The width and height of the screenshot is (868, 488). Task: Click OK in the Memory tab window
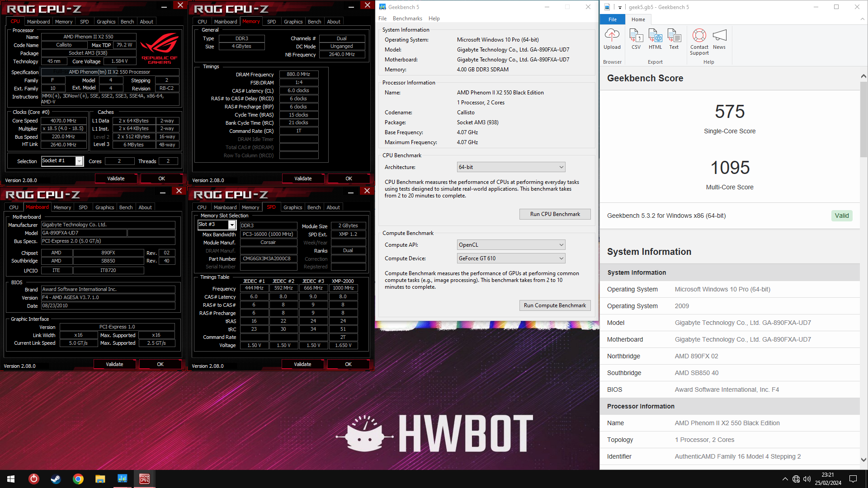point(349,178)
